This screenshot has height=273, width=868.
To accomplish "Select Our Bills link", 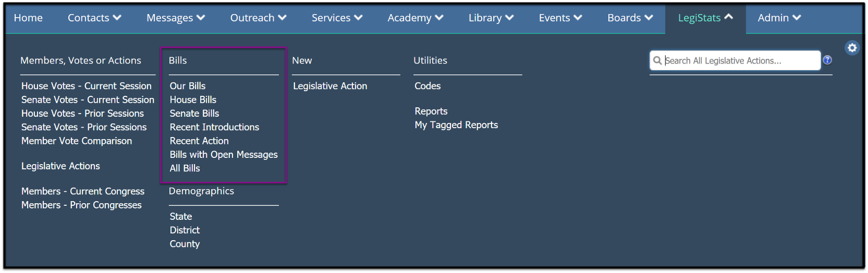I will pyautogui.click(x=188, y=86).
